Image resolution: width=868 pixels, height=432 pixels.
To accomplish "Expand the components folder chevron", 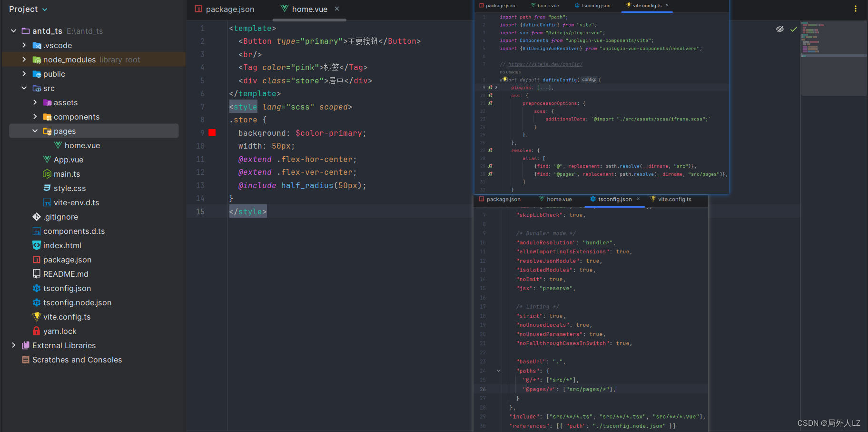I will 35,117.
